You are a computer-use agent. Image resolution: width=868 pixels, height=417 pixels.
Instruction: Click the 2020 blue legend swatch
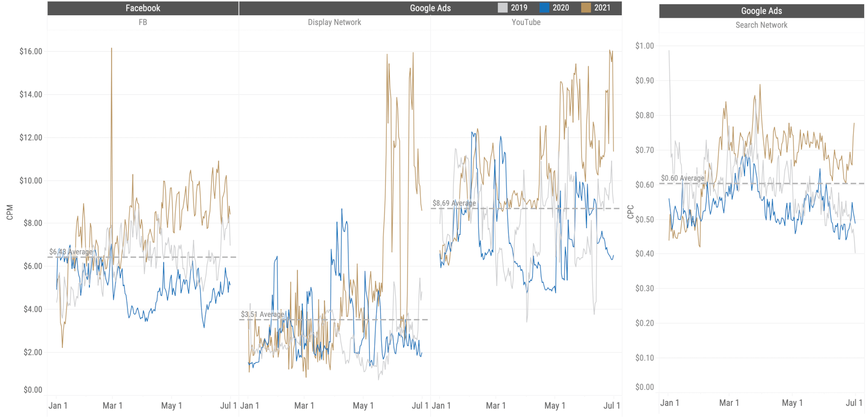click(x=544, y=8)
